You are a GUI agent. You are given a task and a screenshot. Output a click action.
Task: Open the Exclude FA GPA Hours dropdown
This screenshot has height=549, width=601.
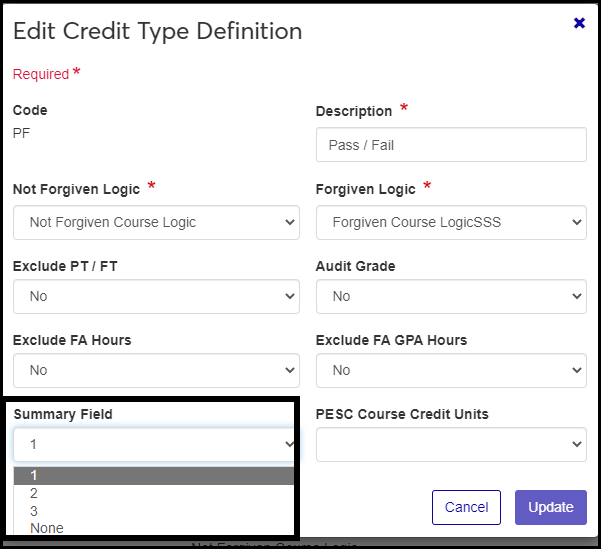tap(450, 370)
